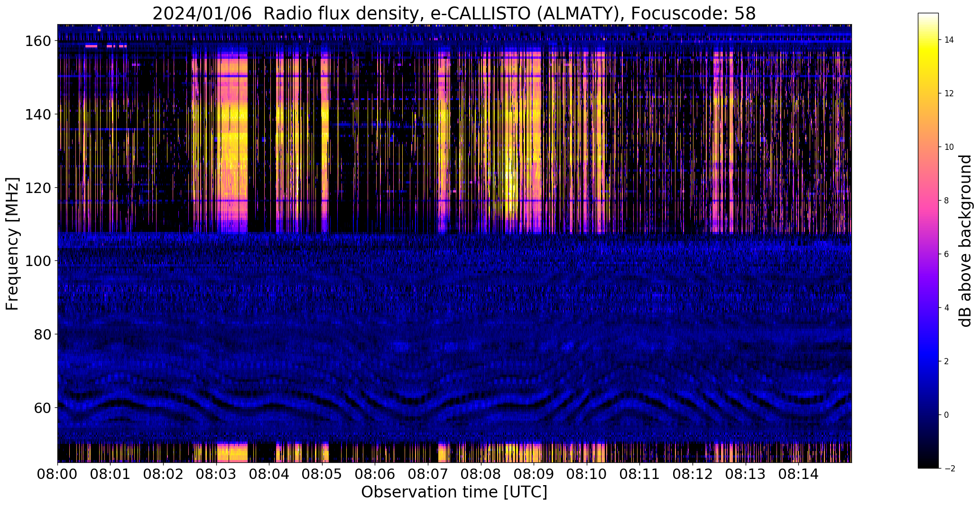Click the 60 frequency tick label
The height and width of the screenshot is (506, 980).
[42, 408]
